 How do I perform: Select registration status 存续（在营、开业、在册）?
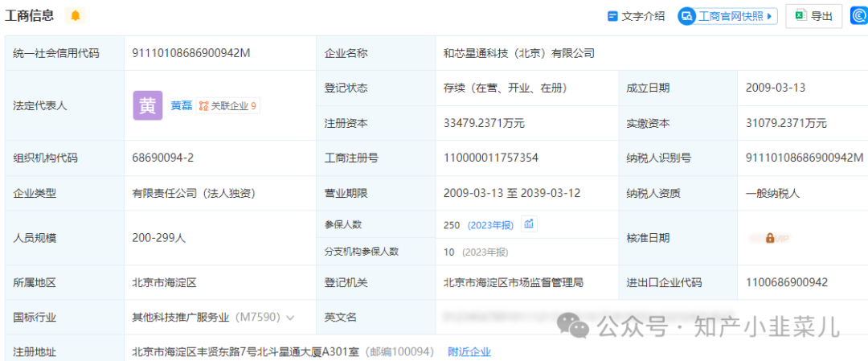point(505,88)
